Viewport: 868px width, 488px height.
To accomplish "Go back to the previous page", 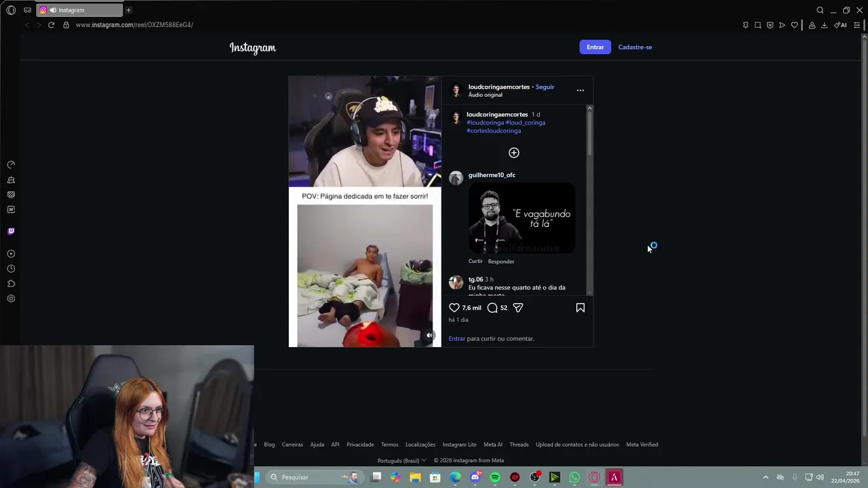I will (27, 25).
